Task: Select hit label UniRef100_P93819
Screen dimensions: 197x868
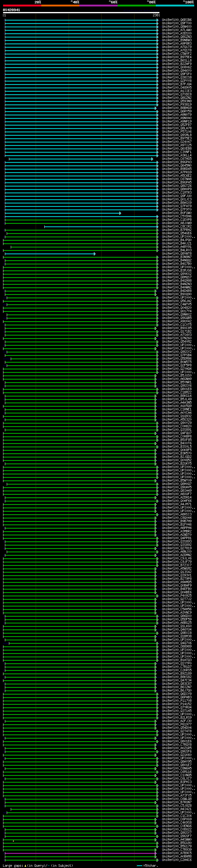Action: click(x=176, y=104)
